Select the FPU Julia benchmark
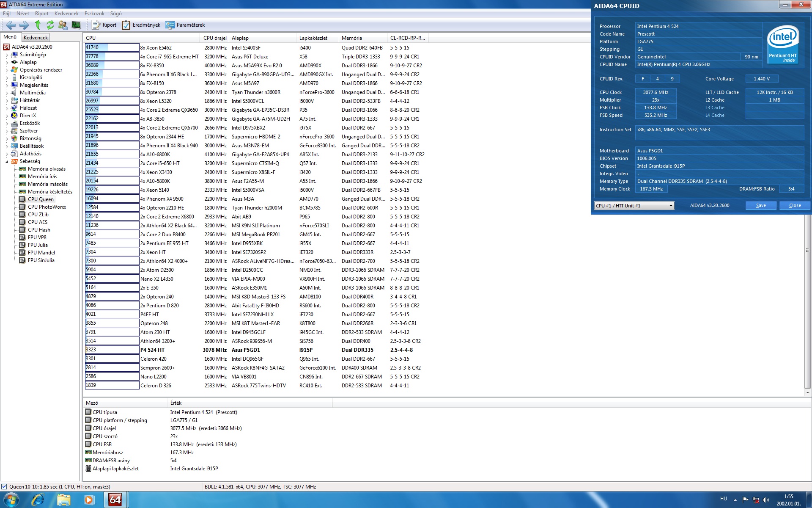 (x=38, y=245)
